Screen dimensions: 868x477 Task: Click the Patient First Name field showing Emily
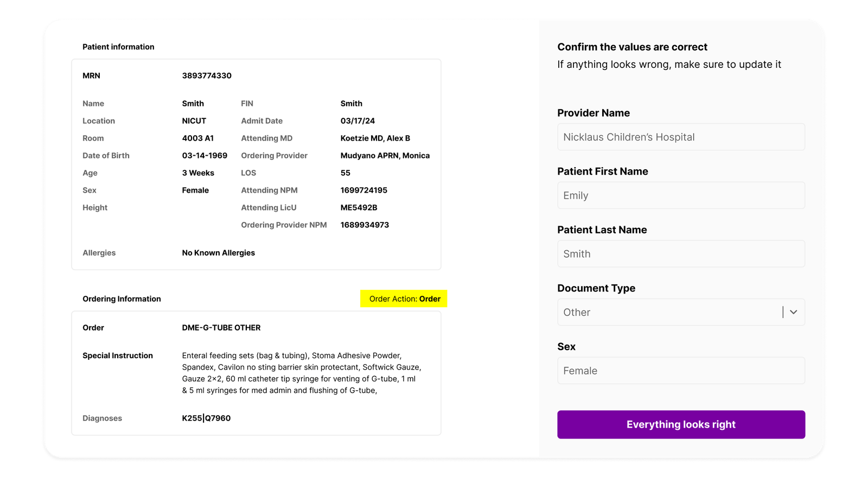[x=681, y=195]
